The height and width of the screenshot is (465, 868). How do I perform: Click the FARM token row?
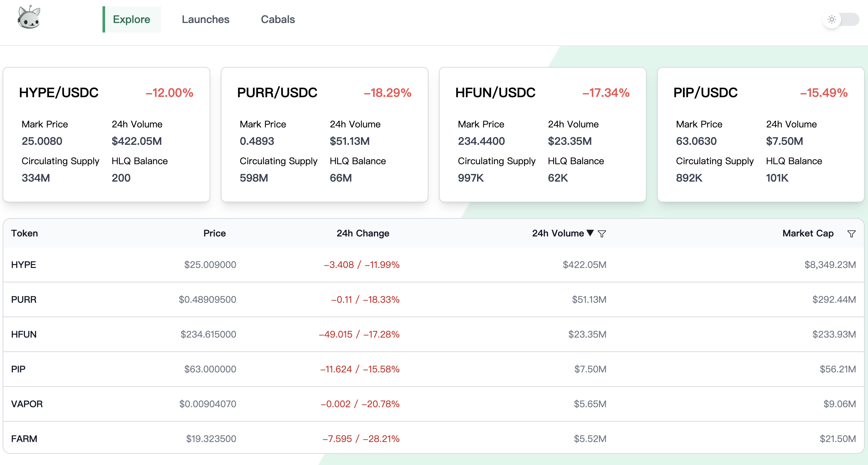click(24, 438)
